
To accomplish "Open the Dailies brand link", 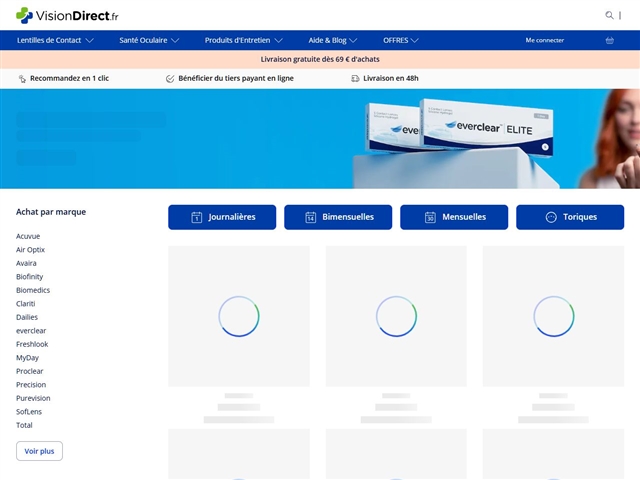I will tap(27, 317).
